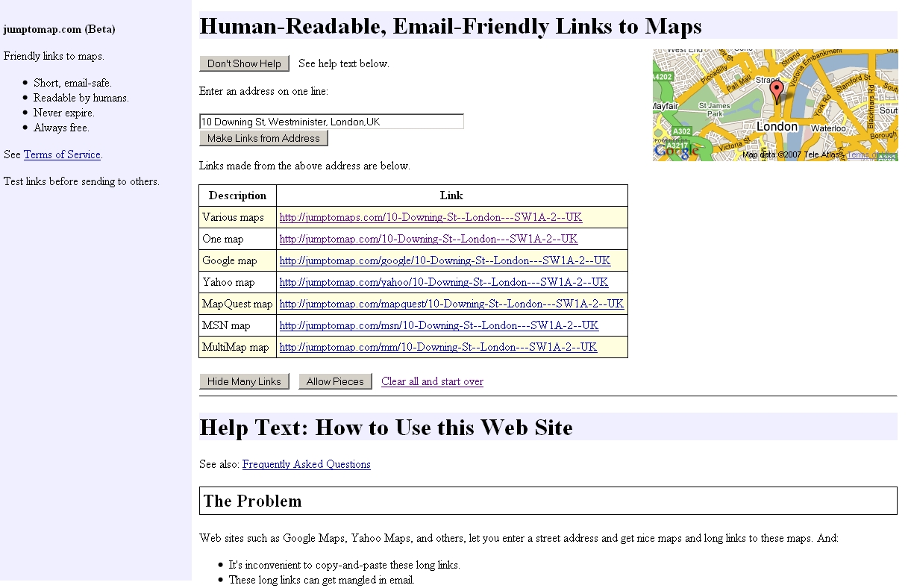Click "See help text below." text

tap(344, 63)
